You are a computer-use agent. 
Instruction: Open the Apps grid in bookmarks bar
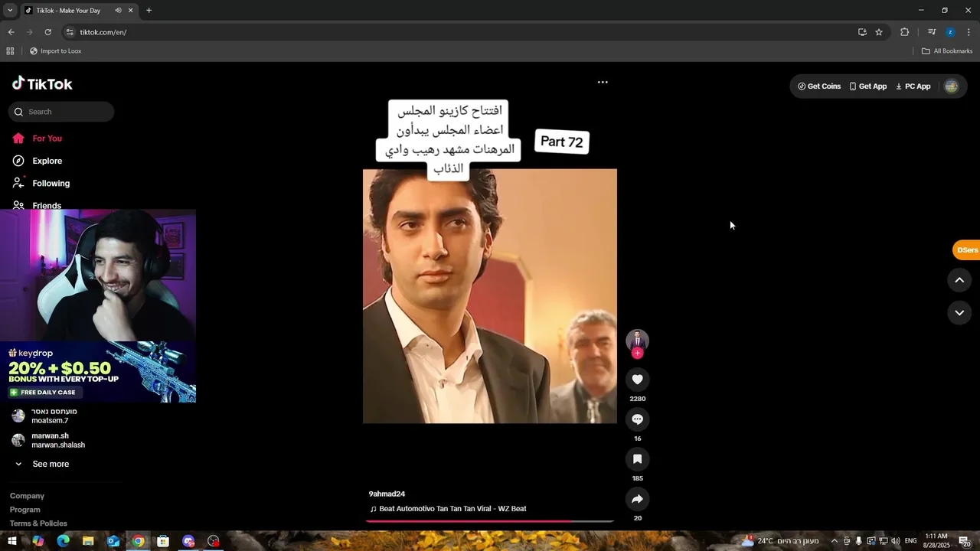click(10, 51)
